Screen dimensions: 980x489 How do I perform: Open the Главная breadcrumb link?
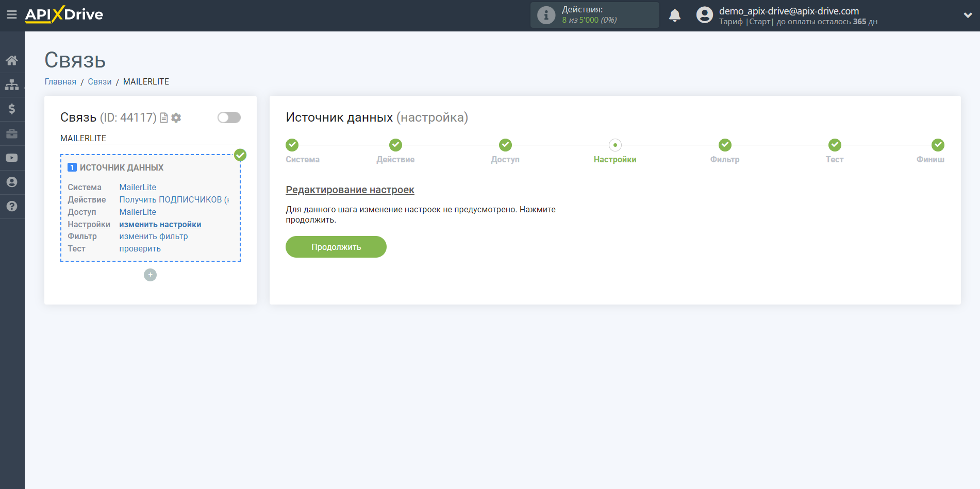[60, 81]
